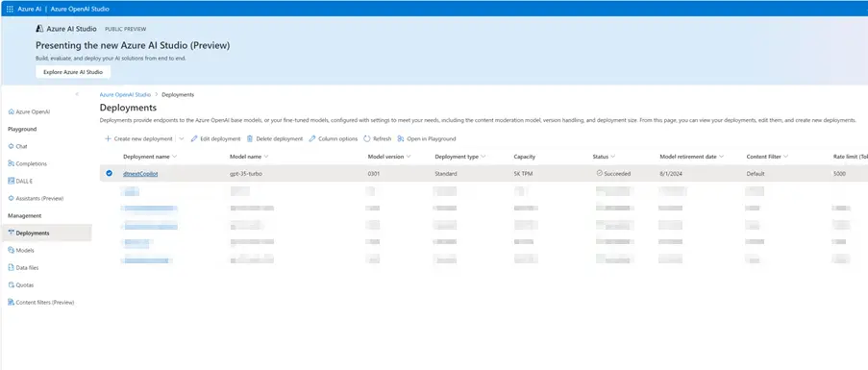868x370 pixels.
Task: Deselect the dtnextCopilot row checkmark
Action: (x=109, y=173)
